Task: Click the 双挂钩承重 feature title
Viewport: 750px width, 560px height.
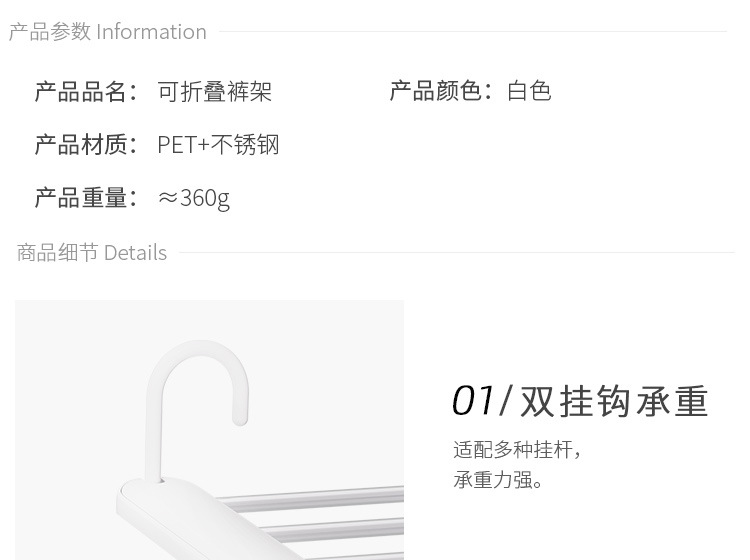Action: coord(614,402)
